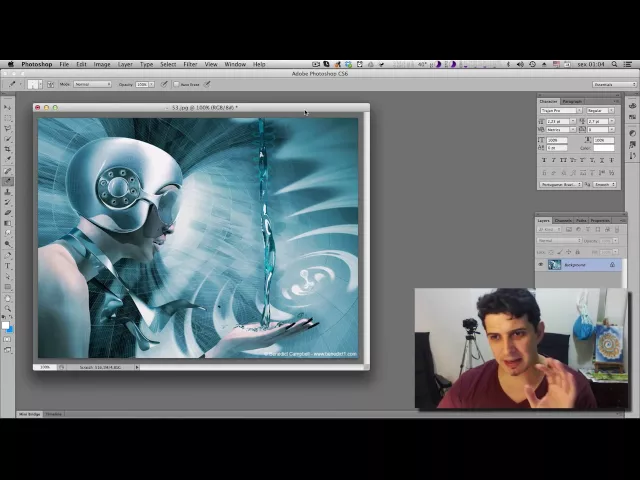Switch to the Paths tab
The image size is (640, 480).
(x=581, y=220)
